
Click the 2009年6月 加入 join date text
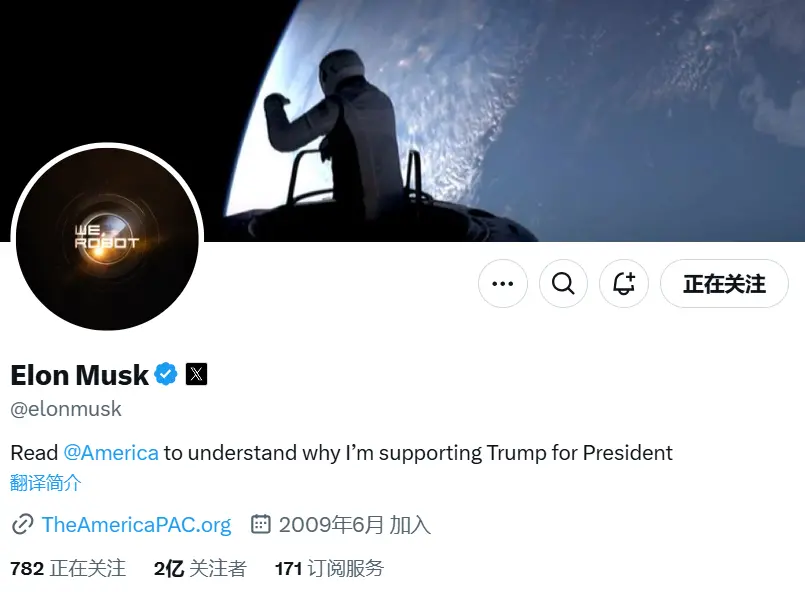[x=354, y=525]
